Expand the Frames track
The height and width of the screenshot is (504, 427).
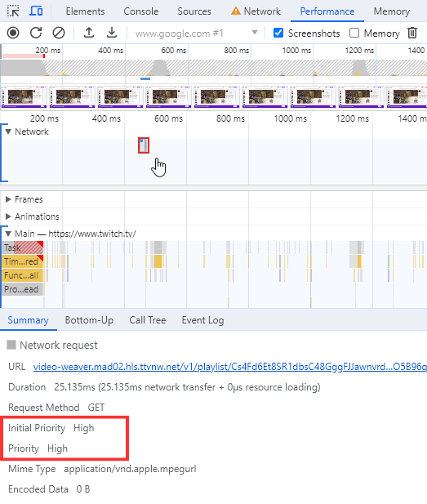[x=8, y=199]
